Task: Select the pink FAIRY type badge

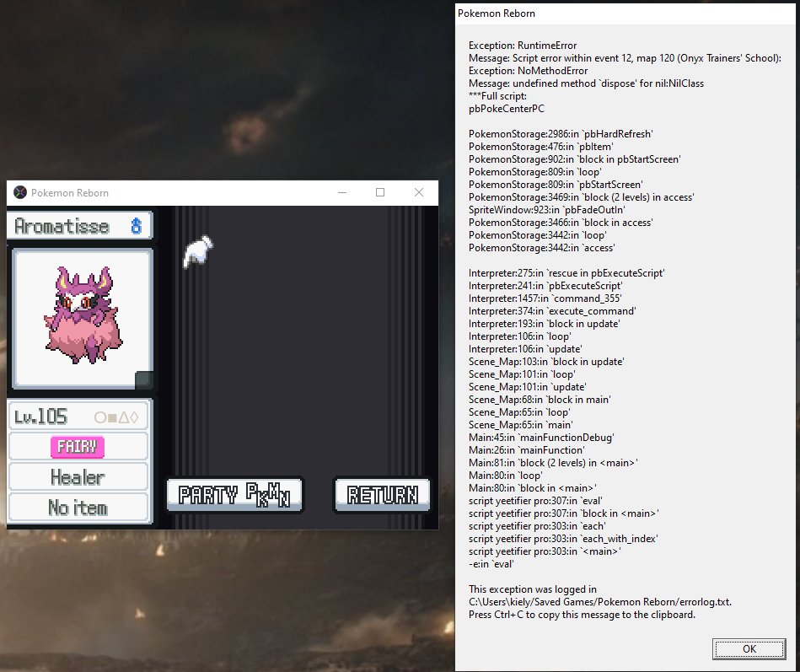Action: (78, 447)
